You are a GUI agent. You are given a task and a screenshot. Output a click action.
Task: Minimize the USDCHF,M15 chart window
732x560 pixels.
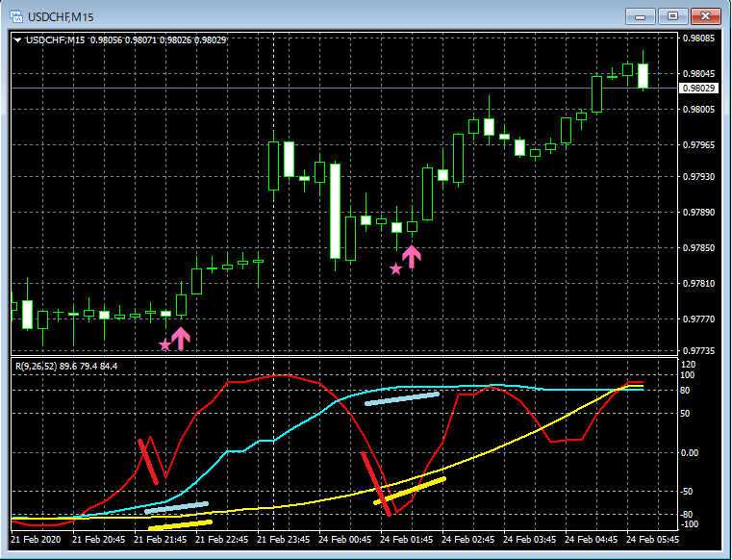pyautogui.click(x=640, y=16)
